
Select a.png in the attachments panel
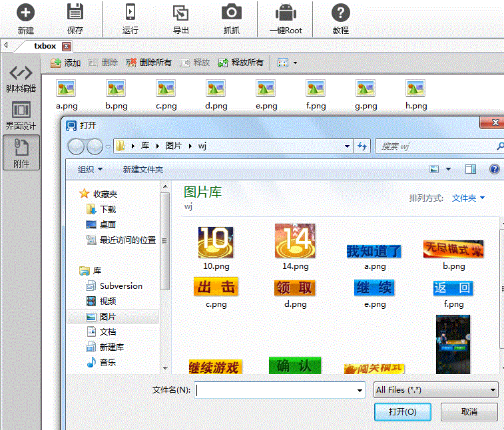tap(67, 95)
